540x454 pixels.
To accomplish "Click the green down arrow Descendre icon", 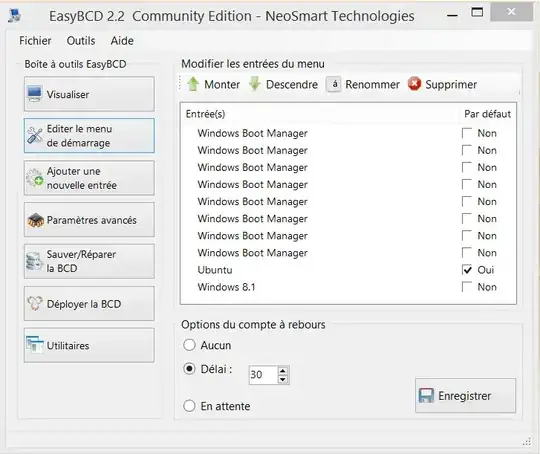I will [255, 84].
